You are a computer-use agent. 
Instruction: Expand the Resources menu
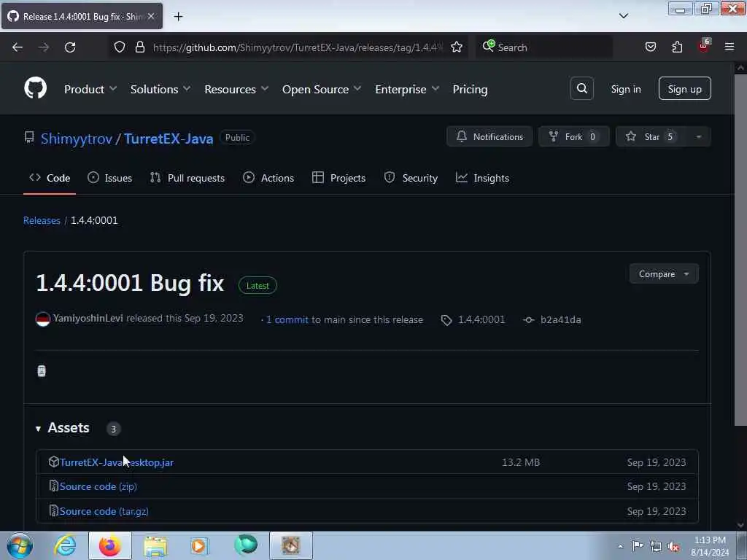(x=236, y=89)
